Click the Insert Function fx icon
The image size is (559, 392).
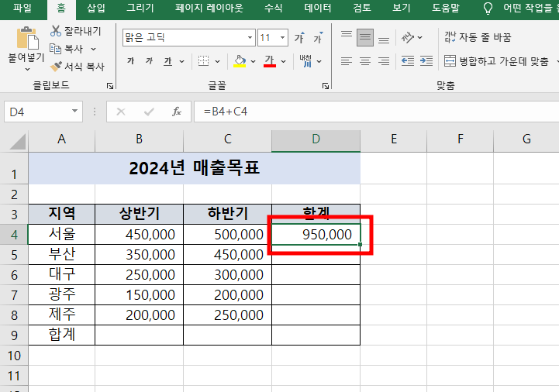coord(177,112)
